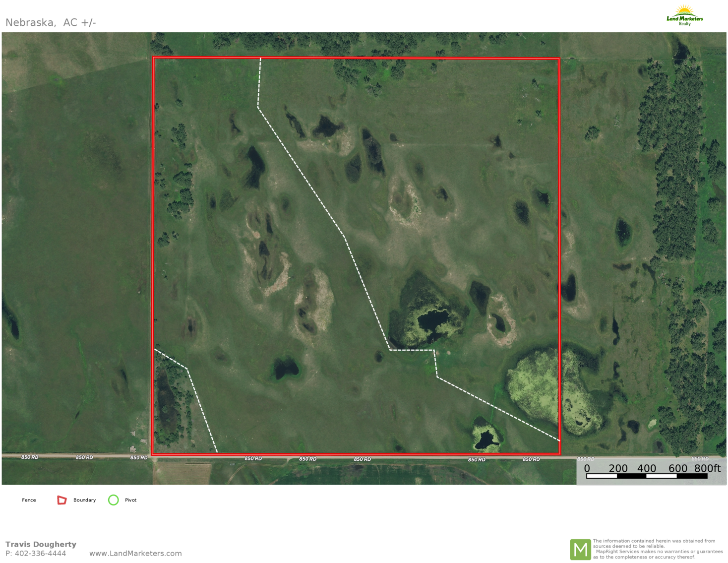The height and width of the screenshot is (563, 728).
Task: Toggle the Fence legend entry
Action: coord(28,500)
